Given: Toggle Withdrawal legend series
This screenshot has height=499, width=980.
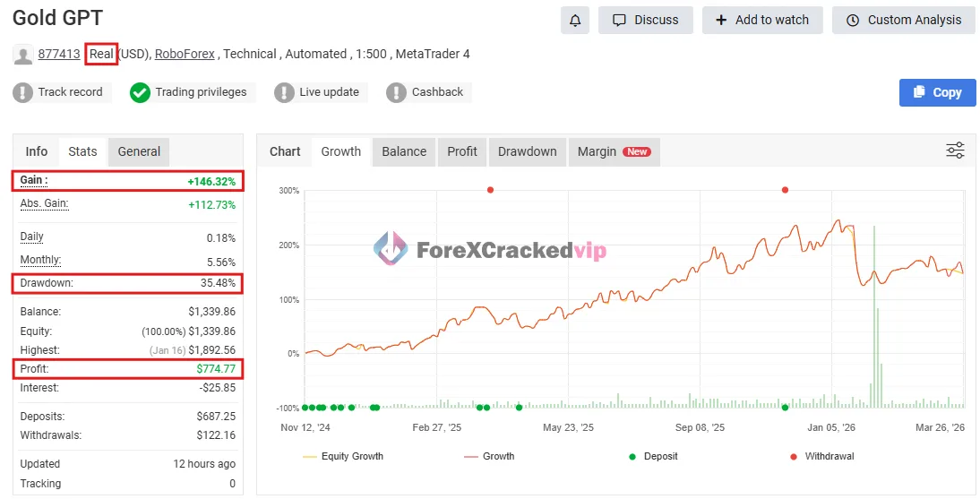Looking at the screenshot, I should click(x=821, y=457).
